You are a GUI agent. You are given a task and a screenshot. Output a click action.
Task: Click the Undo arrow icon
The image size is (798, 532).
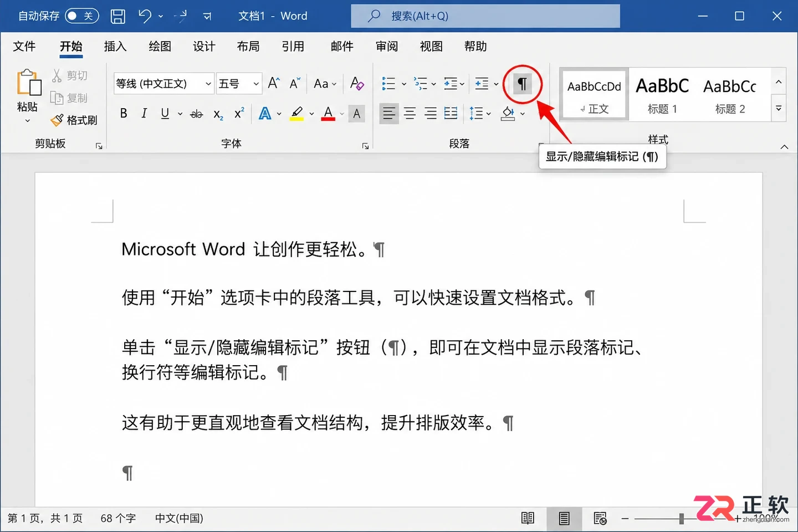[145, 16]
